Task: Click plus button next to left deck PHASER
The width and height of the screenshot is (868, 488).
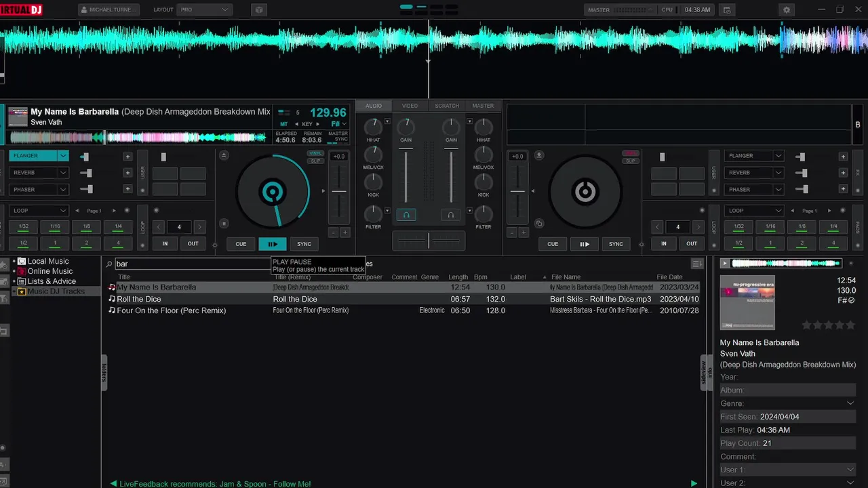Action: tap(127, 190)
